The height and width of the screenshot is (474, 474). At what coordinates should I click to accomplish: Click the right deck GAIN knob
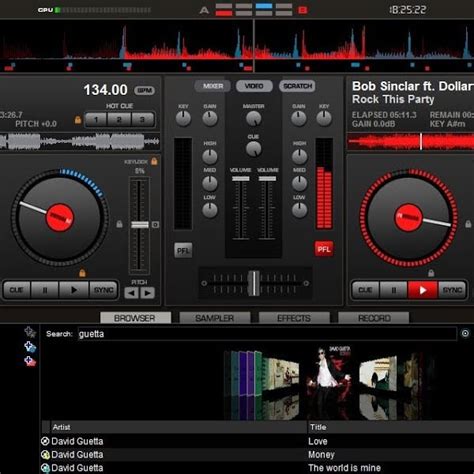click(x=299, y=118)
